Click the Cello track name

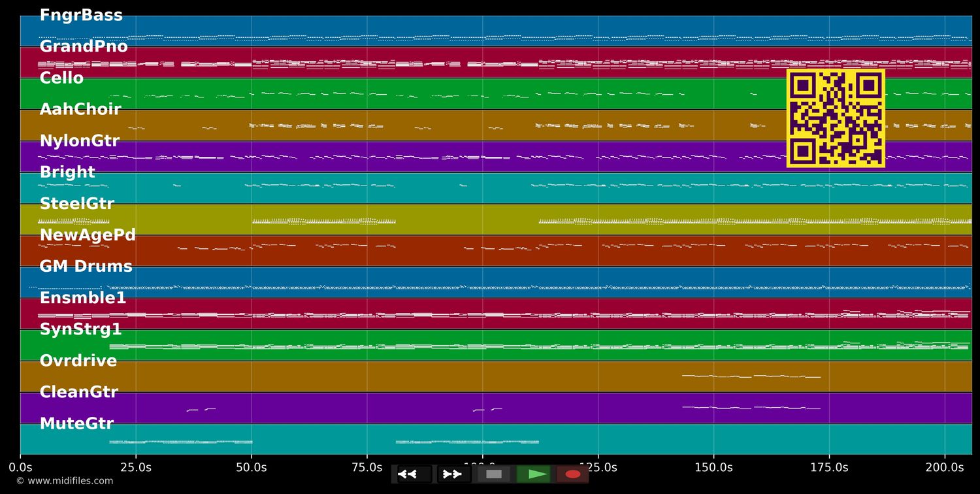[x=61, y=78]
